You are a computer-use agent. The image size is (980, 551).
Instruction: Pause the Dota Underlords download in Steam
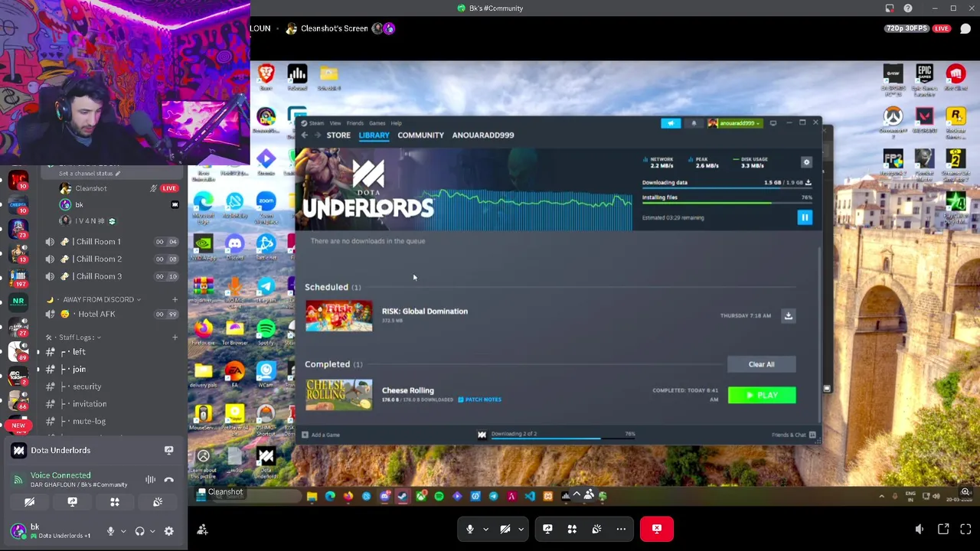point(805,217)
